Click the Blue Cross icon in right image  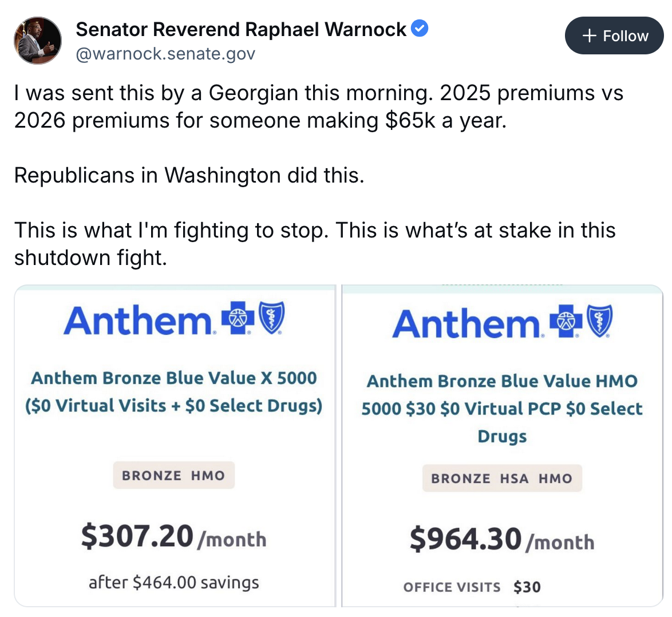(x=566, y=321)
